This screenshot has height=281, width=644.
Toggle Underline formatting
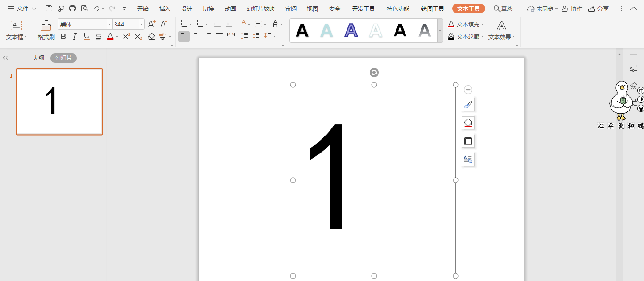pyautogui.click(x=86, y=36)
